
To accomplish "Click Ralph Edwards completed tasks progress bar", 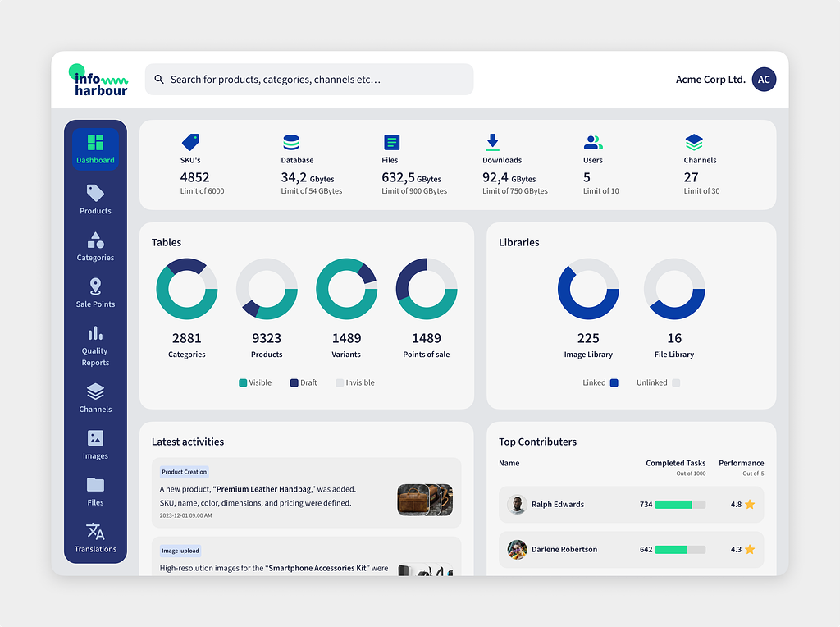I will 680,505.
